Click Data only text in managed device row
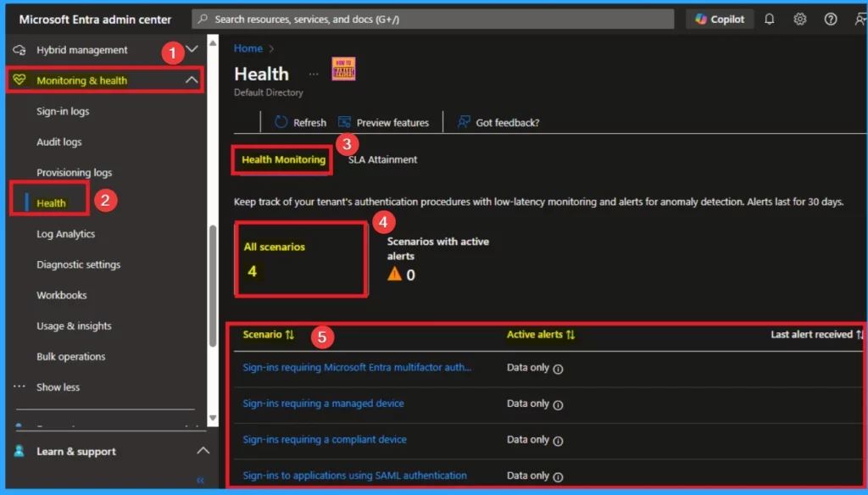Viewport: 868px width, 495px height. (x=527, y=403)
